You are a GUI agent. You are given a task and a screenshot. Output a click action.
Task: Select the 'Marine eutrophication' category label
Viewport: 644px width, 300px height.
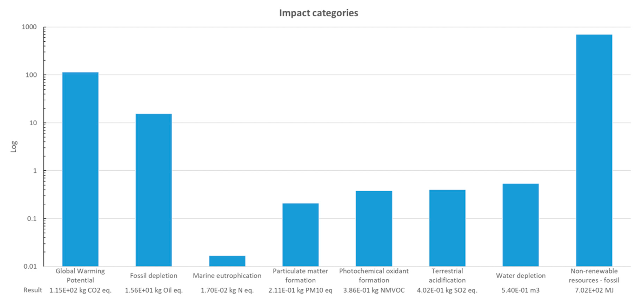[x=227, y=275]
